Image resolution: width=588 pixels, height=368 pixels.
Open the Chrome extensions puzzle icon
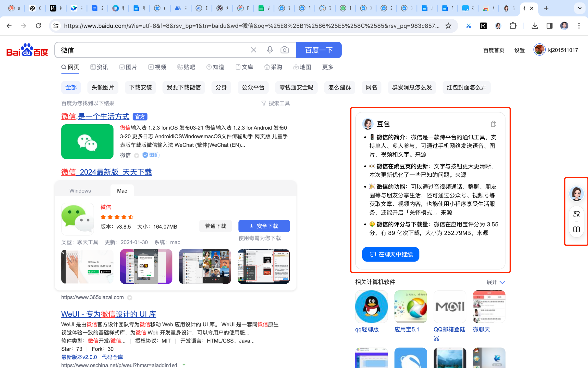coord(513,26)
